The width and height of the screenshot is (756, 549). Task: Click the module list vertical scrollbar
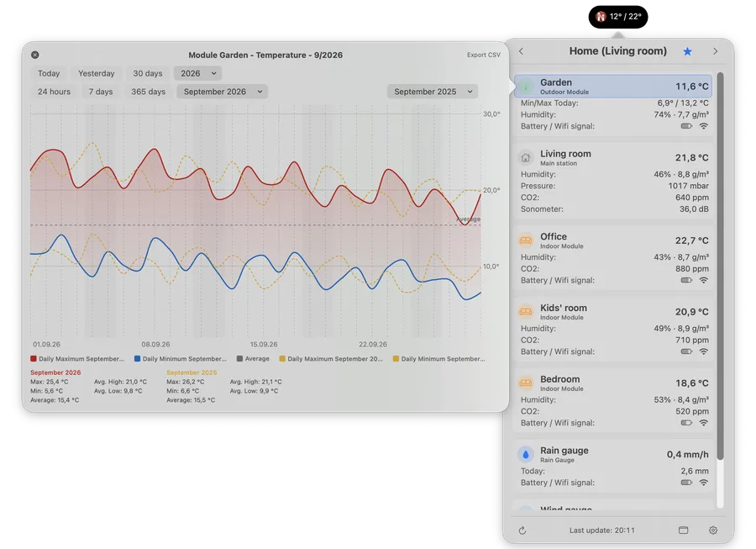coord(720,266)
